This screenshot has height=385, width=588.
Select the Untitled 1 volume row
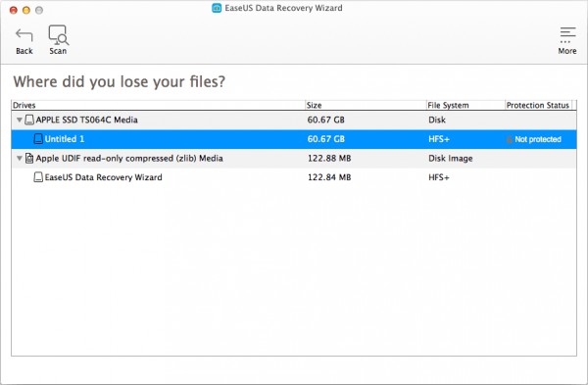click(x=294, y=139)
